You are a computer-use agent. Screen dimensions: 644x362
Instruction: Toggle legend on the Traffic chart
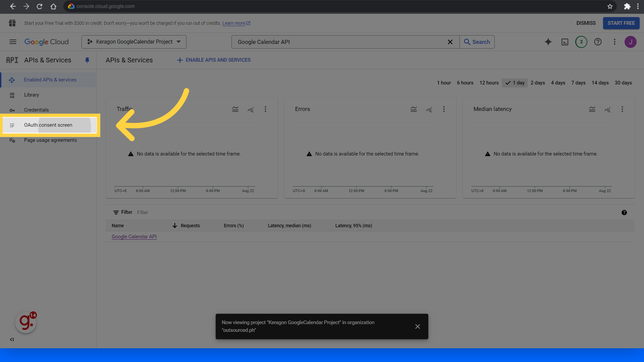point(235,109)
